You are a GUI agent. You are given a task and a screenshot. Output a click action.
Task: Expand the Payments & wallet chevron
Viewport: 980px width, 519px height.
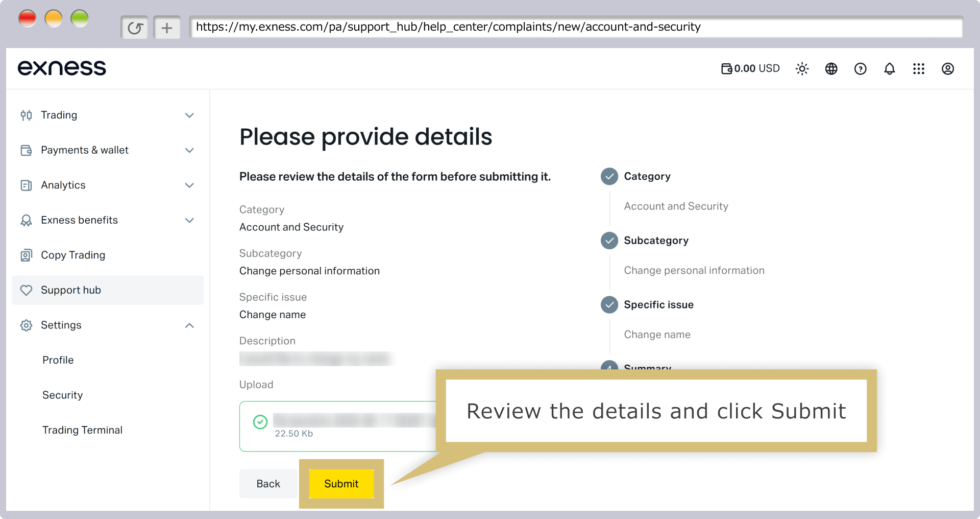189,150
